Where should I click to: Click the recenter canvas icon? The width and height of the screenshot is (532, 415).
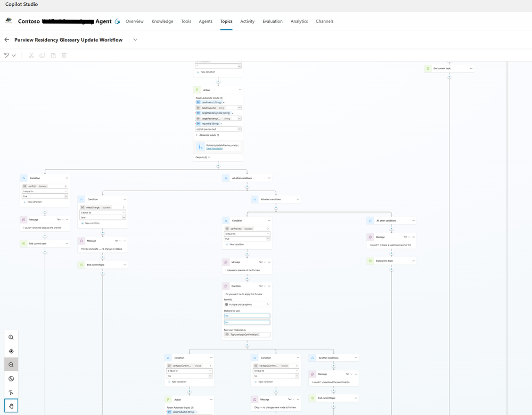tap(11, 351)
